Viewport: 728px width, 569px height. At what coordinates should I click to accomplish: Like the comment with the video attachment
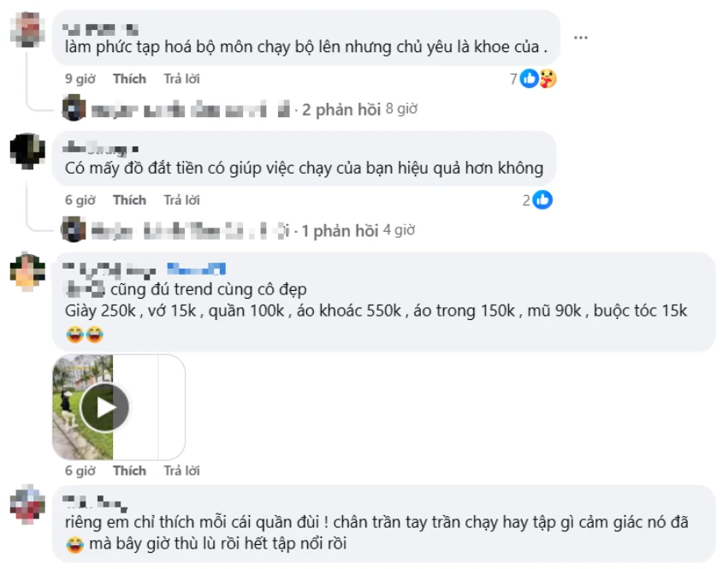tap(129, 471)
